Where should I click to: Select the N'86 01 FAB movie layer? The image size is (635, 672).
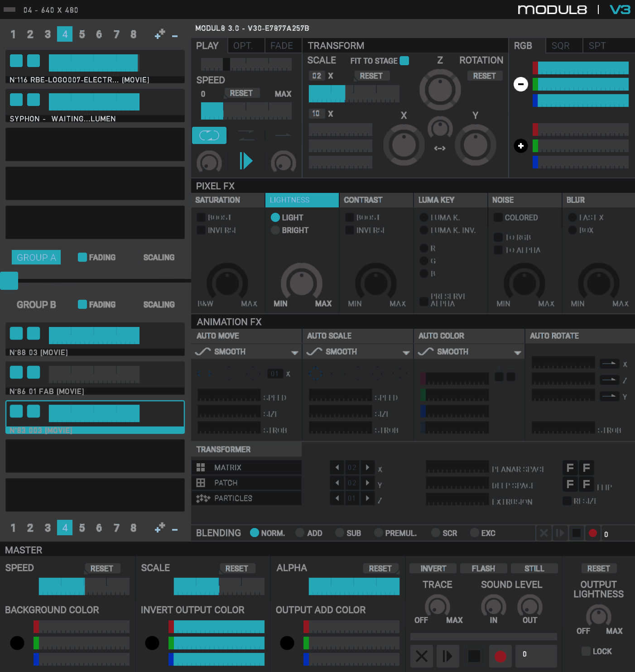[x=95, y=378]
